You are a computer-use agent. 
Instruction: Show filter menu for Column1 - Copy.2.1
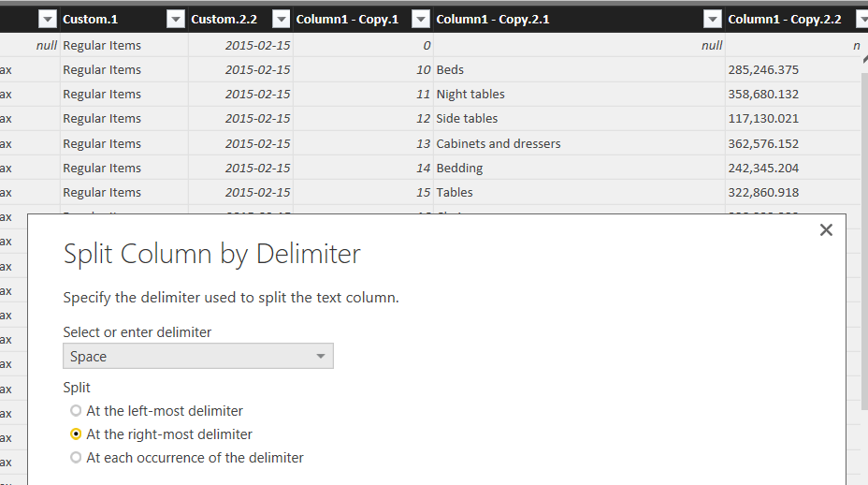713,20
